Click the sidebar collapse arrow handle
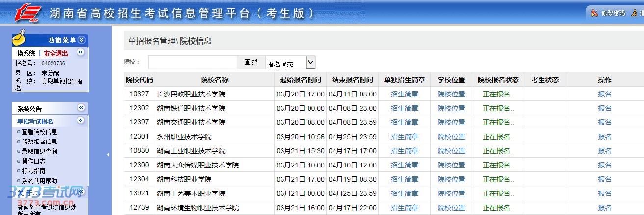The height and width of the screenshot is (215, 644). [108, 155]
